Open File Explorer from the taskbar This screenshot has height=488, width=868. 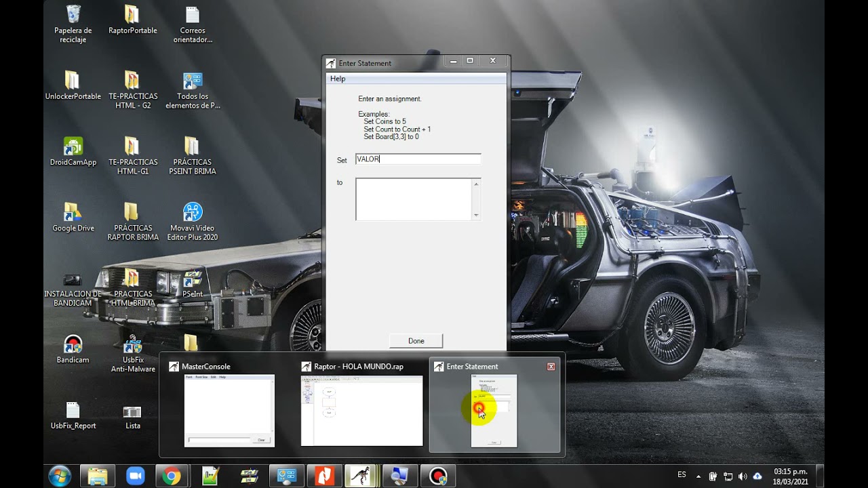coord(98,476)
